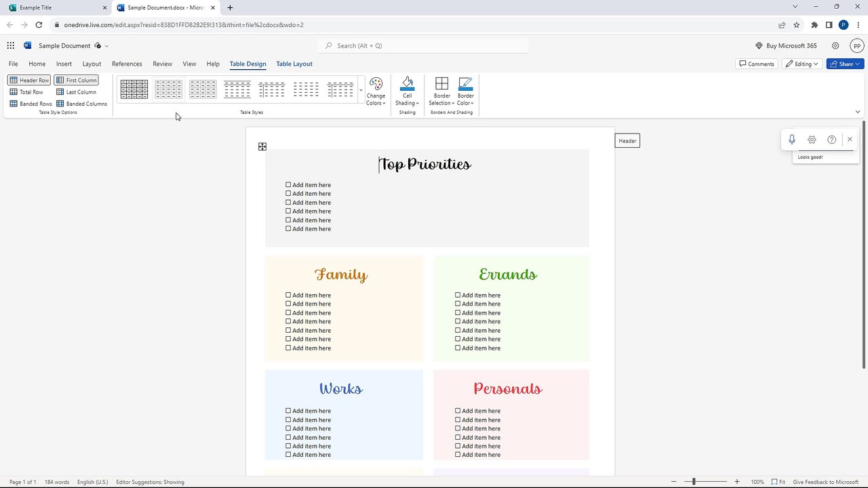Click the Chrome profile icon
Viewport: 868px width, 488px height.
click(844, 25)
